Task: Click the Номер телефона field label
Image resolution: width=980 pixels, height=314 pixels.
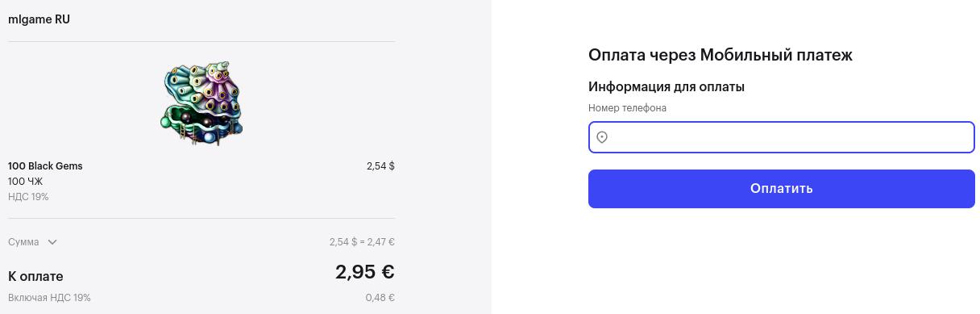Action: pos(627,108)
